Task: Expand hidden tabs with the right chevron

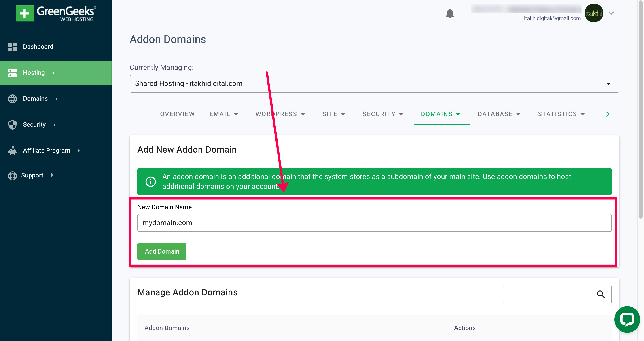Action: 608,114
